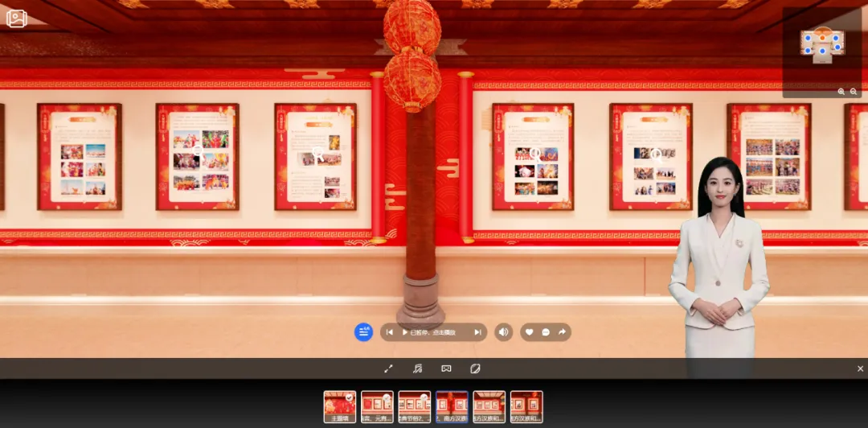Jump to the bottom-center blue minimap point
Screen dimensions: 868x428
822,51
